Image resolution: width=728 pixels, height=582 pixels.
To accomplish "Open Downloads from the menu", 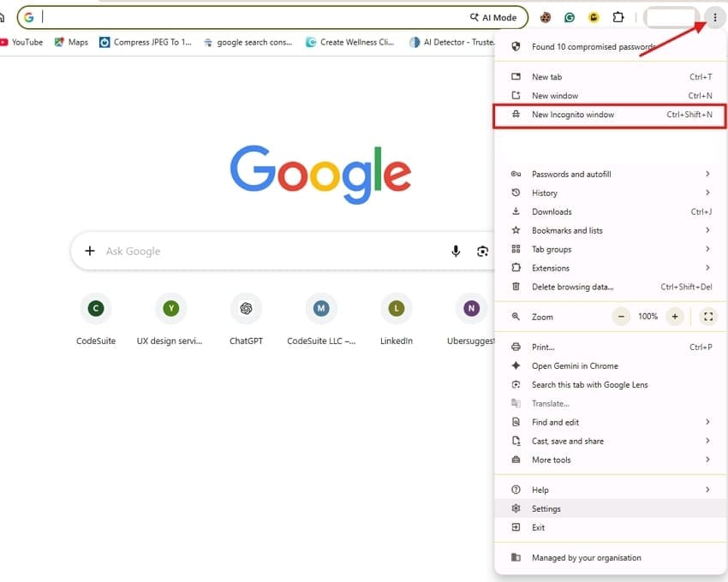I will tap(610, 211).
